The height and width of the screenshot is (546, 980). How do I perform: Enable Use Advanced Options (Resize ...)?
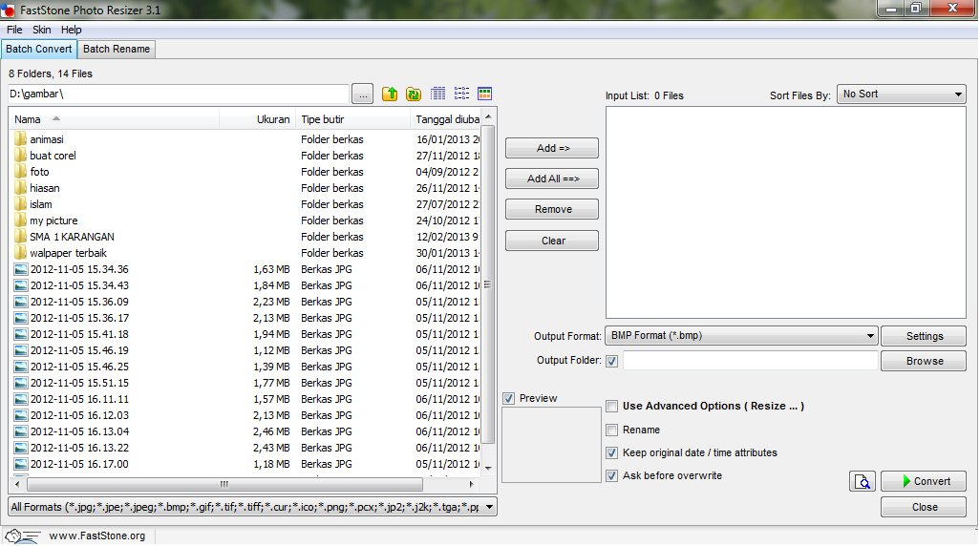click(x=612, y=407)
